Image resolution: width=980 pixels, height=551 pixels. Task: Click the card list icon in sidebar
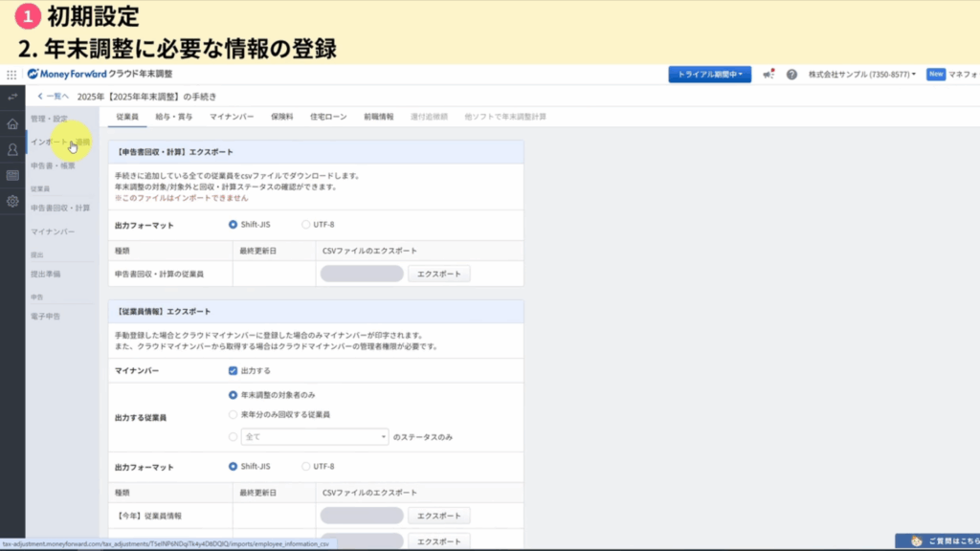coord(12,175)
